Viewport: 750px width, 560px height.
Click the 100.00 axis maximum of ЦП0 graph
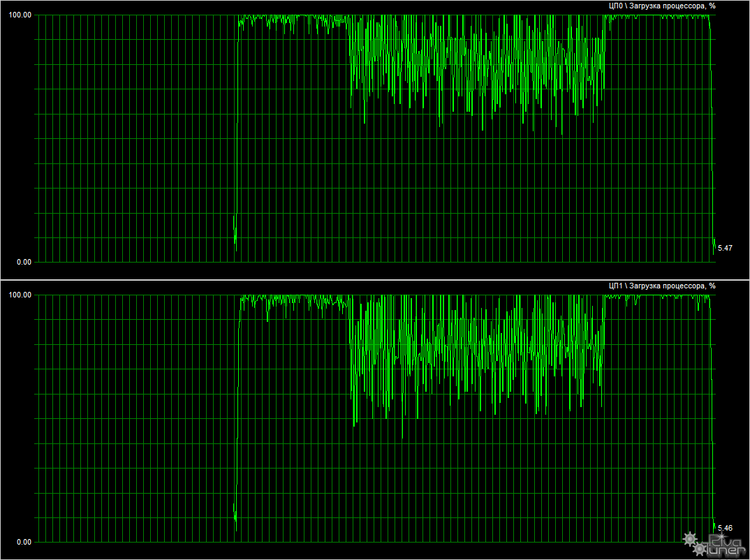coord(20,15)
